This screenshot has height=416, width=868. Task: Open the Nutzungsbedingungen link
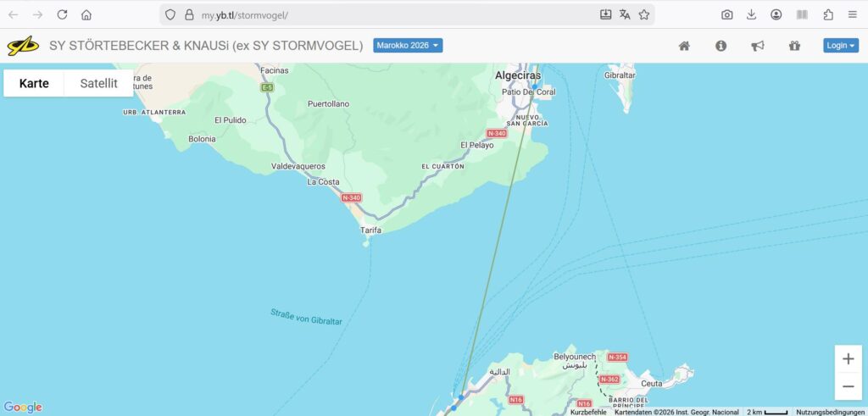830,412
